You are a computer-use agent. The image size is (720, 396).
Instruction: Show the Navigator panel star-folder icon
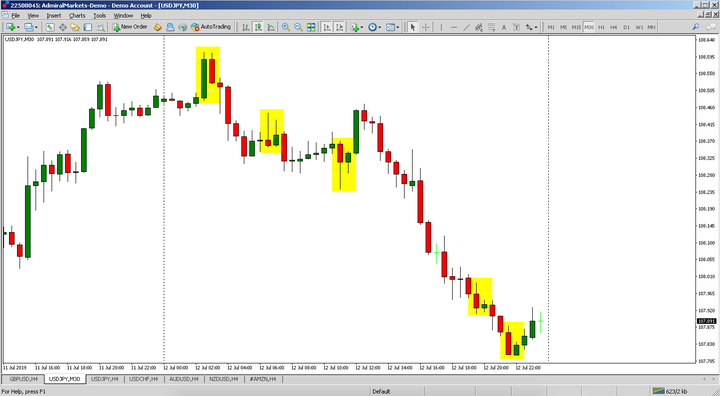[x=75, y=27]
